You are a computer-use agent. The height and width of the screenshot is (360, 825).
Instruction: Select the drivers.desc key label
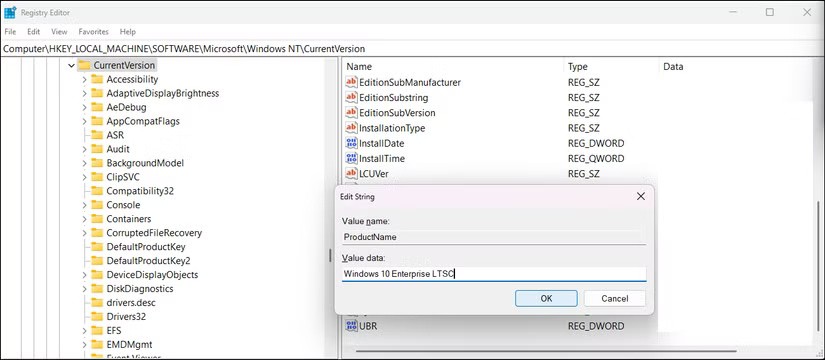[x=131, y=303]
